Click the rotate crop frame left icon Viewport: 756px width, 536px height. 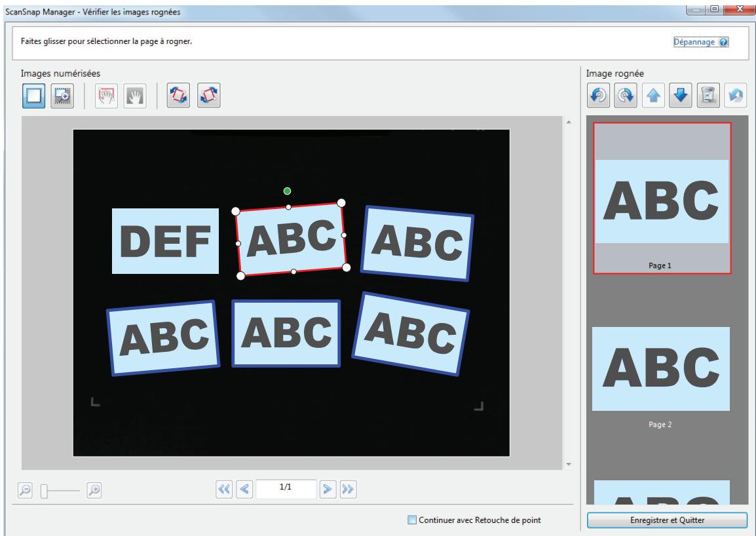point(178,95)
